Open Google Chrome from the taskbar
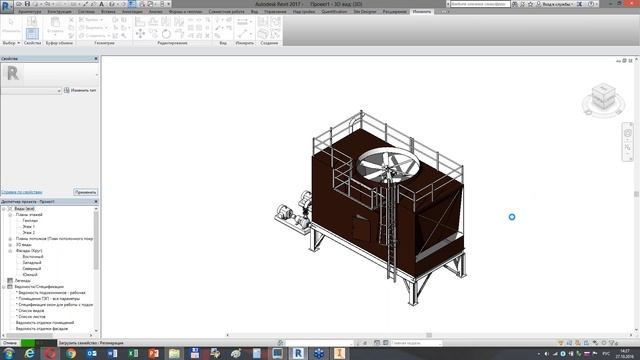Screen dimensions: 640x360 pos(71,353)
